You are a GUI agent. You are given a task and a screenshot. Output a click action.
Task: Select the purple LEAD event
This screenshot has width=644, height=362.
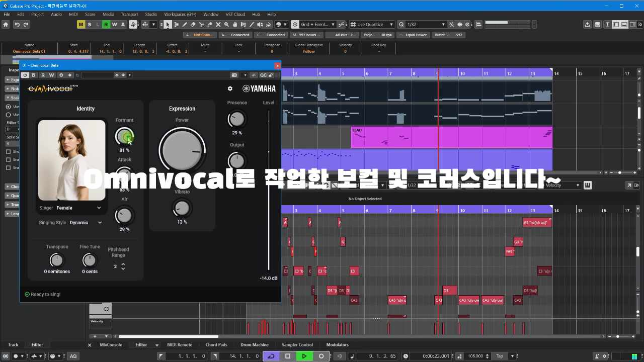coord(451,137)
